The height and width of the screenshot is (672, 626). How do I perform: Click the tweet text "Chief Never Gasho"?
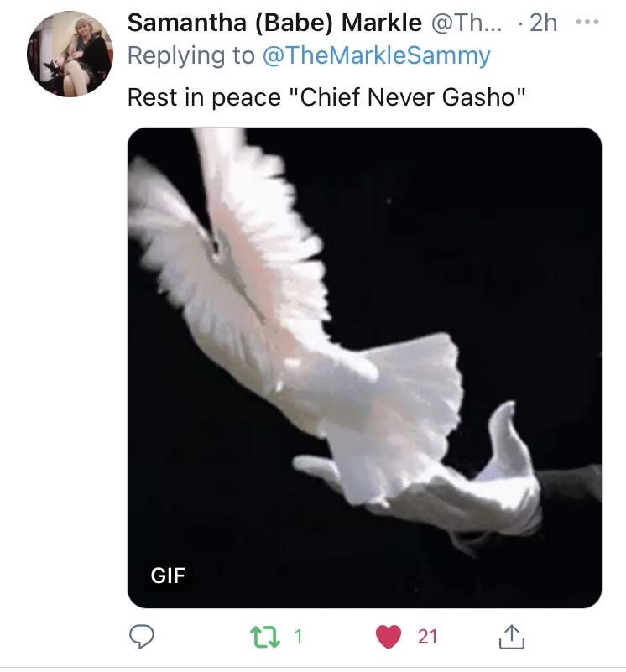pos(407,96)
